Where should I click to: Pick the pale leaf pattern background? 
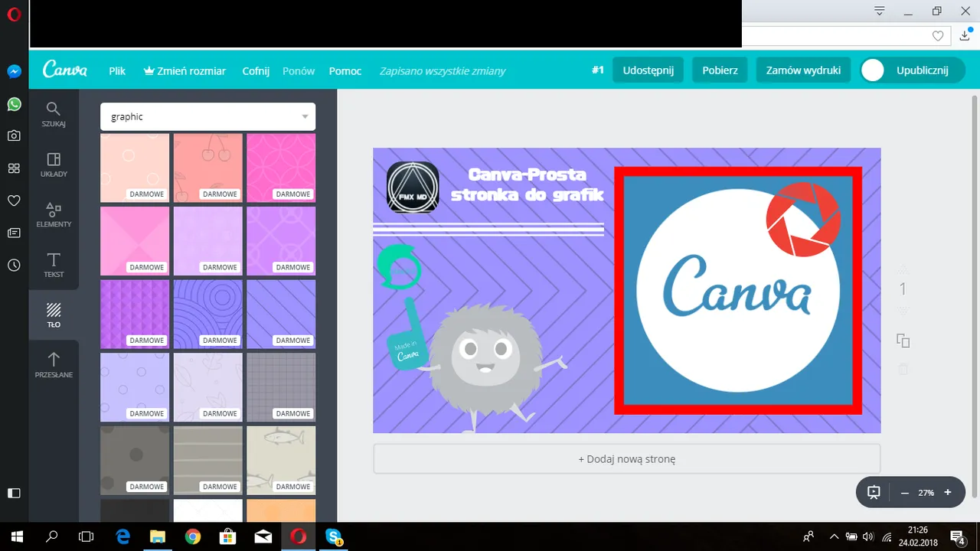tap(207, 387)
